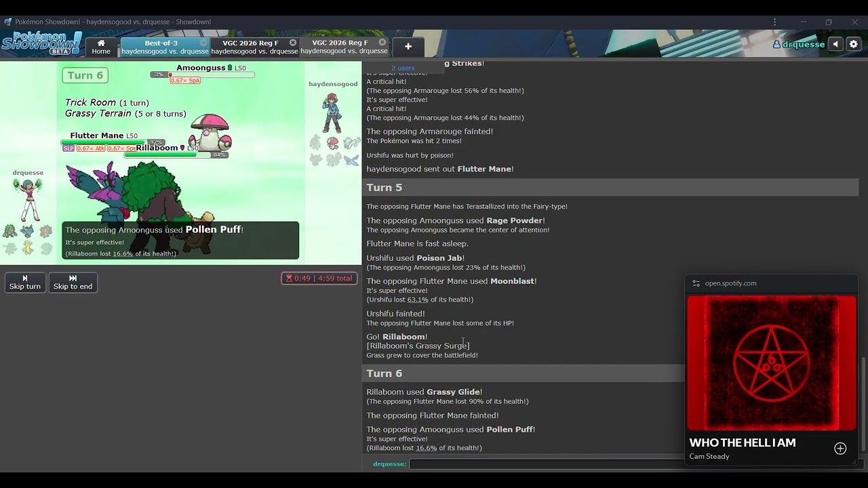Open the browser three-dot menu in title bar
This screenshot has width=868, height=488.
coord(774,22)
